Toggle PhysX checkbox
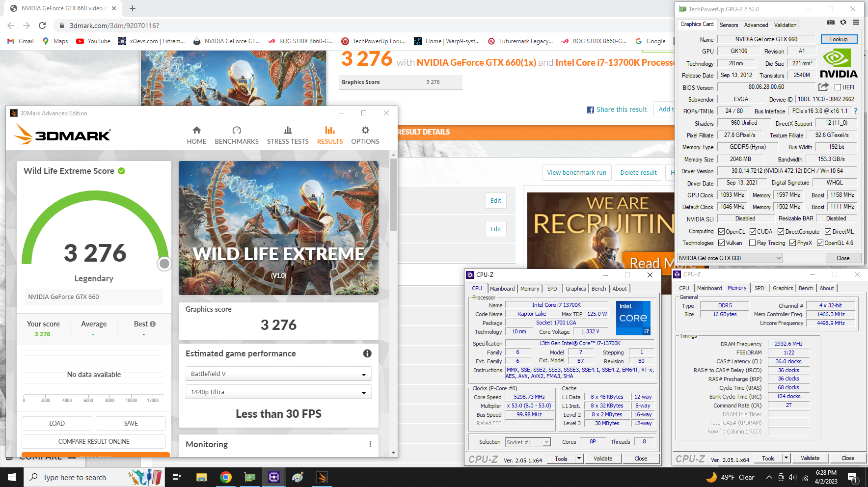868x487 pixels. [792, 243]
